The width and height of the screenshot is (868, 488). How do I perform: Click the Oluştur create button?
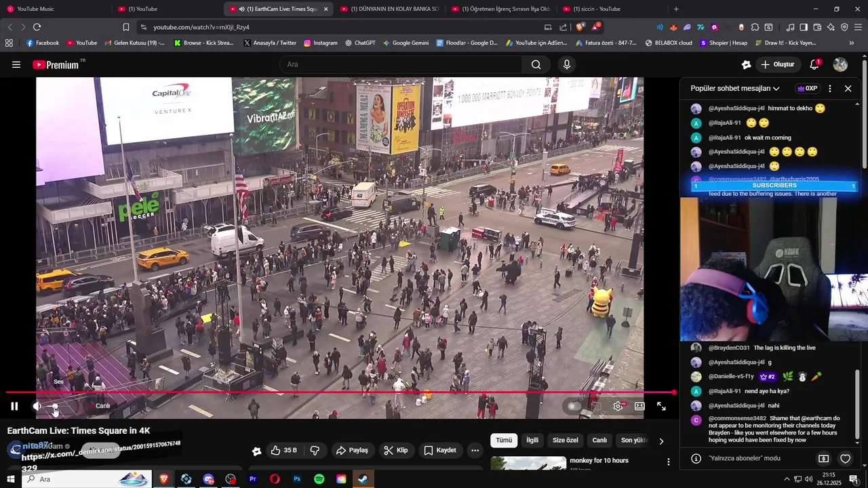[777, 64]
